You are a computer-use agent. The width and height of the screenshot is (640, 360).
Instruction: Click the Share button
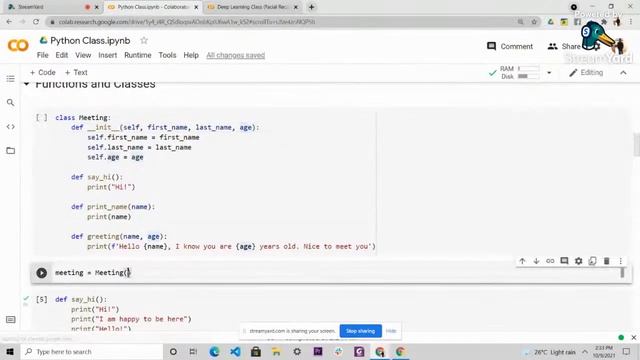point(564,46)
